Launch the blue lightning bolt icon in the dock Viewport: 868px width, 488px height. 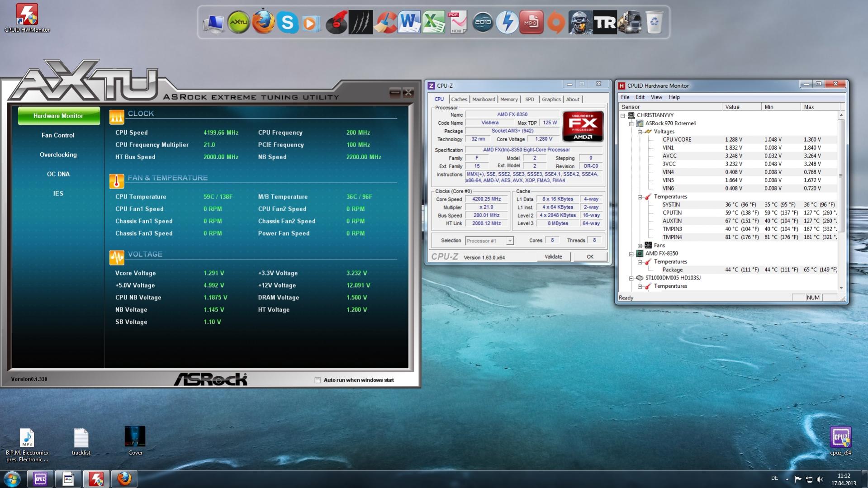507,22
